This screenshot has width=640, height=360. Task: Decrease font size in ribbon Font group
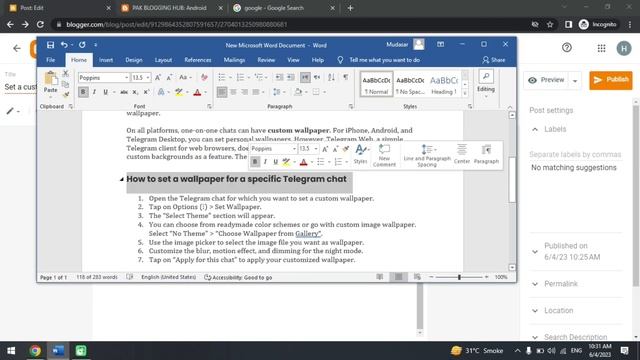(x=169, y=78)
